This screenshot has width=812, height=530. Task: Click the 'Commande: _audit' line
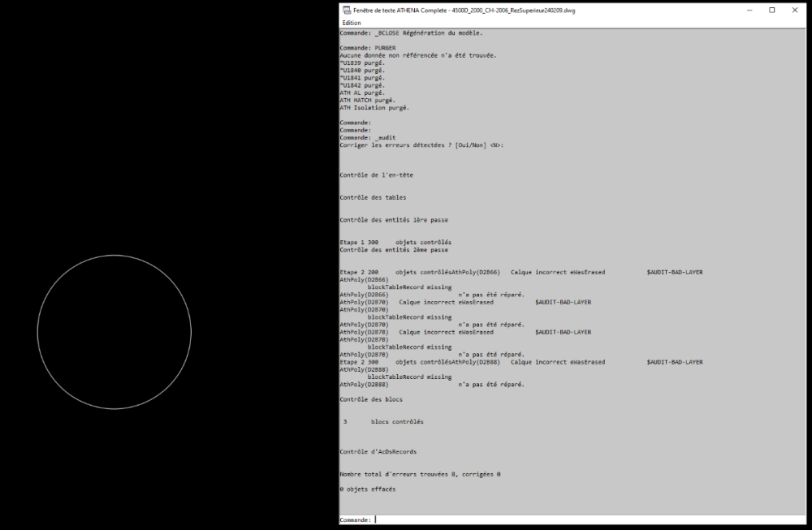tap(368, 138)
